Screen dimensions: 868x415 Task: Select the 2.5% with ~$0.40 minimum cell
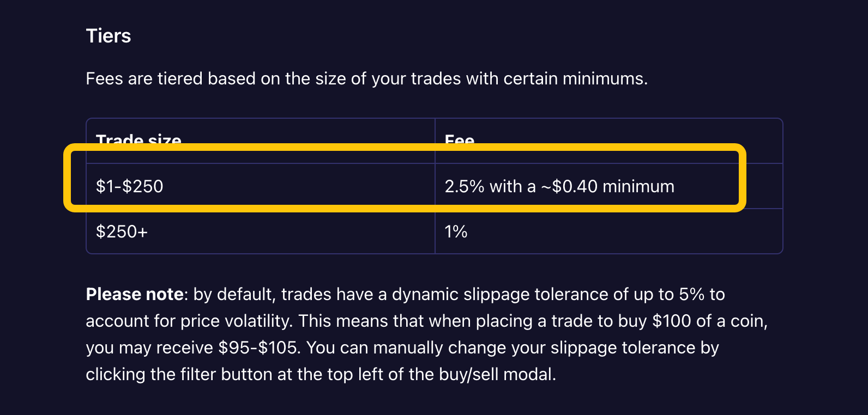click(x=559, y=186)
